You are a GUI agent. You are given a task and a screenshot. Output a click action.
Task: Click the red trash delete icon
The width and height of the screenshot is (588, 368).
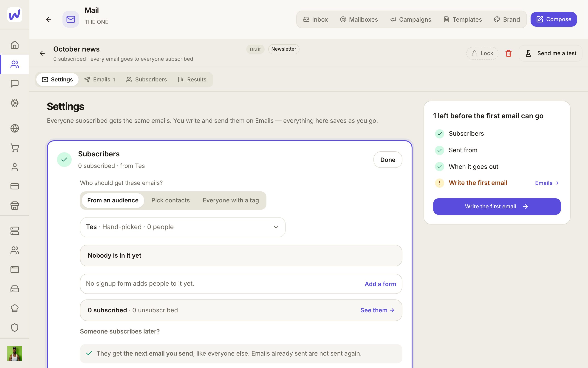[508, 53]
